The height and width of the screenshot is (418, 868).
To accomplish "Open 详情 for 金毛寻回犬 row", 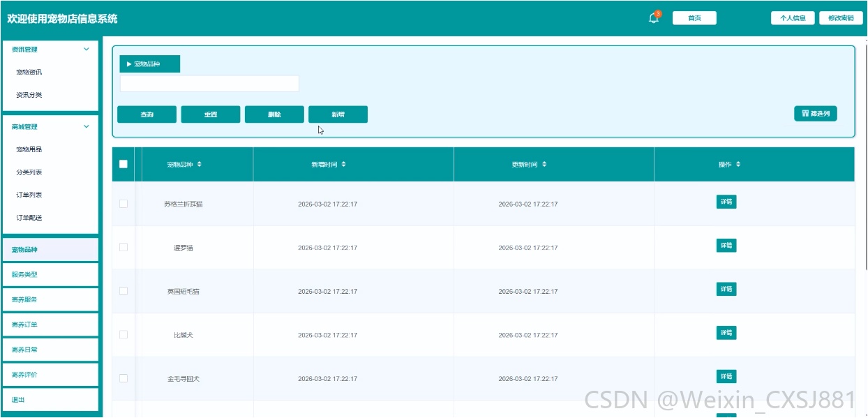I will pyautogui.click(x=726, y=377).
